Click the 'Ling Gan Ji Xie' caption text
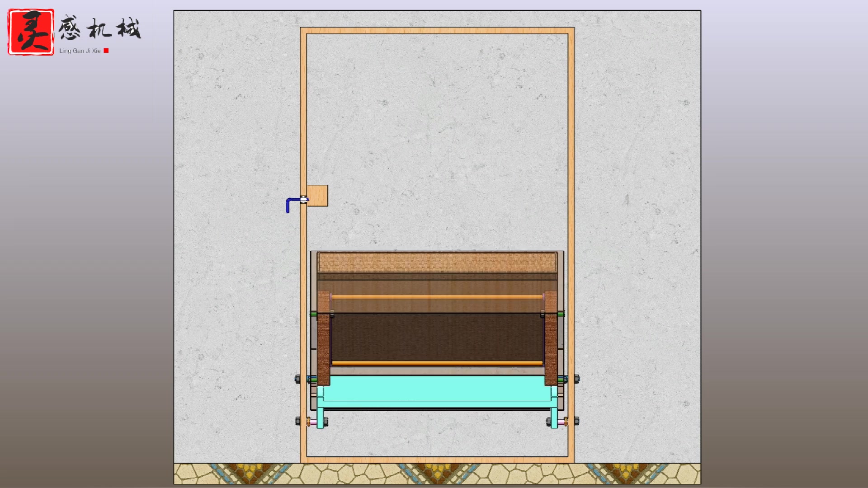Image resolution: width=868 pixels, height=488 pixels. 80,51
